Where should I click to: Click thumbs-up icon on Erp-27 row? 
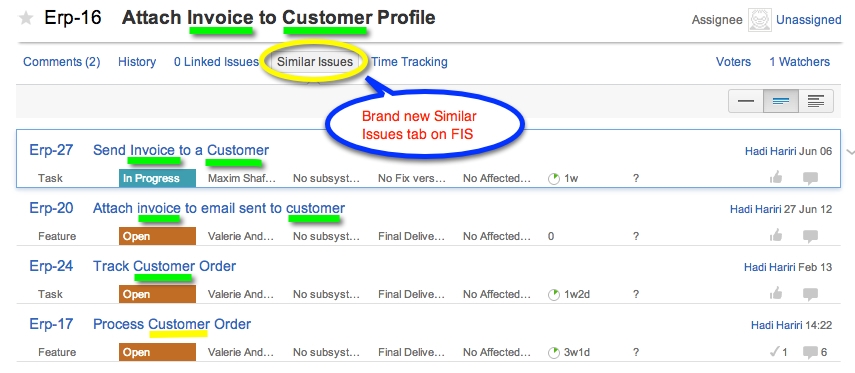coord(776,178)
